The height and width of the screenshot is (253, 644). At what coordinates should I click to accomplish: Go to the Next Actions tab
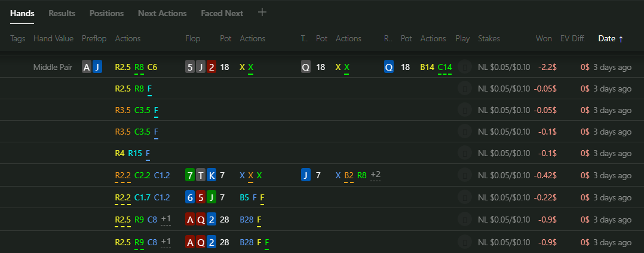pyautogui.click(x=162, y=13)
